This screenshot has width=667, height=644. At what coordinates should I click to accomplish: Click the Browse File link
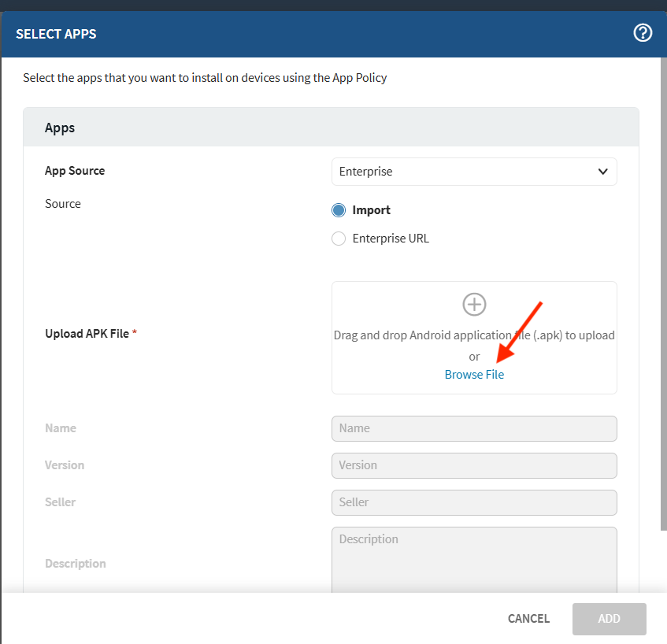point(474,375)
